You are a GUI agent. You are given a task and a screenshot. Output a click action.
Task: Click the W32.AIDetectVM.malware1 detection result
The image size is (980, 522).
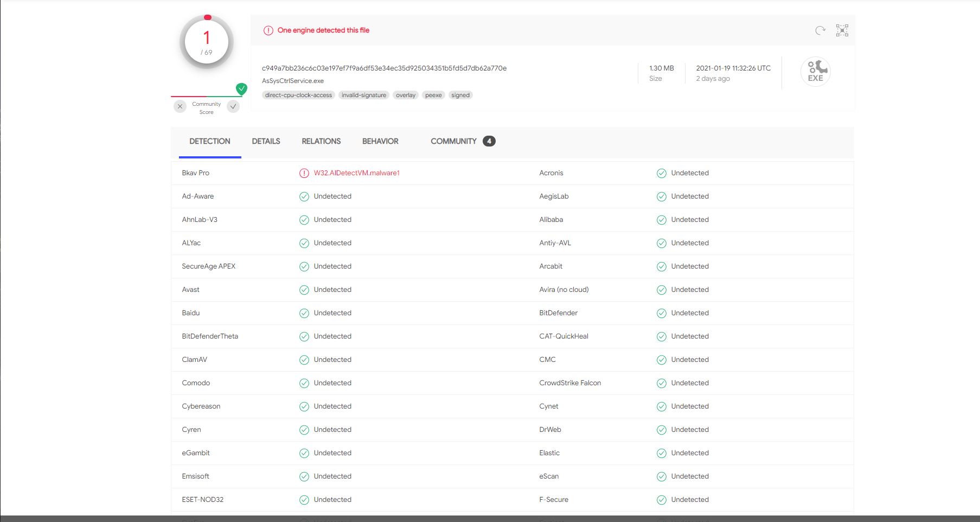point(356,173)
